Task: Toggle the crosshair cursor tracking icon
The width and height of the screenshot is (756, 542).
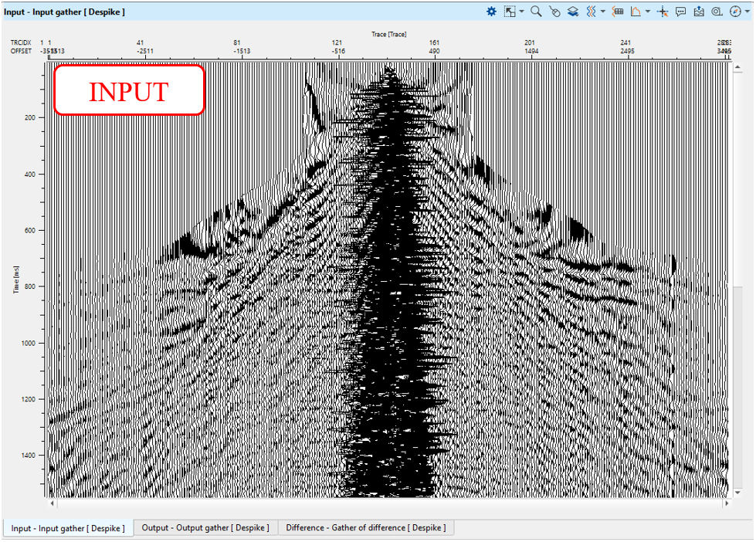Action: 663,12
